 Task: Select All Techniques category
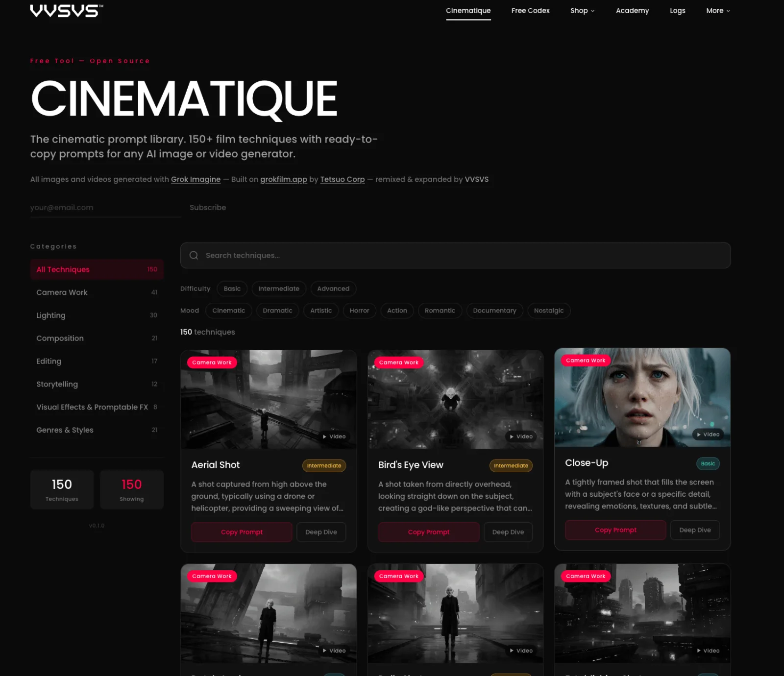click(x=97, y=269)
